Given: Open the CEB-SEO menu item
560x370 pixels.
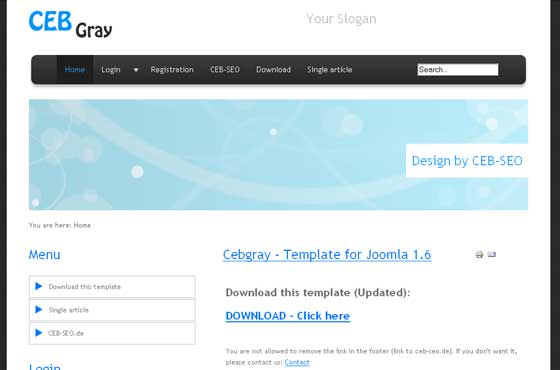Looking at the screenshot, I should 225,69.
